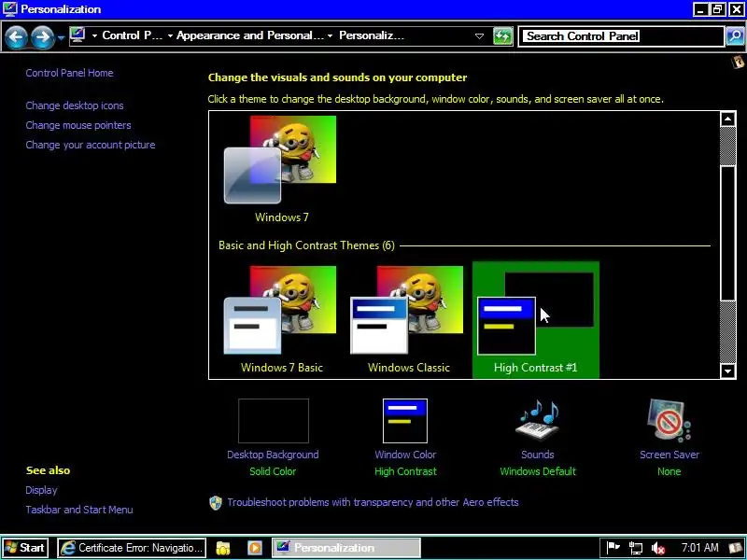Open the folder icon on the taskbar
Viewport: 747px width, 560px height.
click(x=223, y=548)
